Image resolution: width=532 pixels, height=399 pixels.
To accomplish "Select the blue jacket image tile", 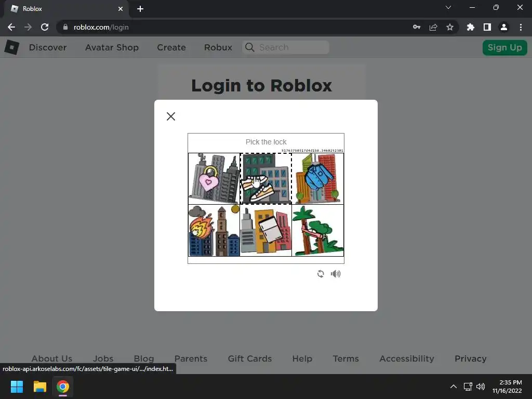I will pos(318,179).
